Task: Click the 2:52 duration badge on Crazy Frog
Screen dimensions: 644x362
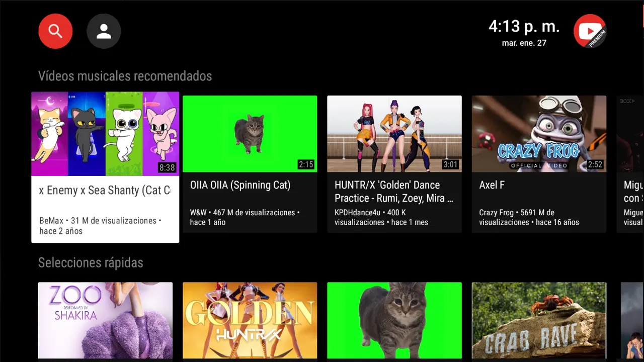Action: (595, 164)
